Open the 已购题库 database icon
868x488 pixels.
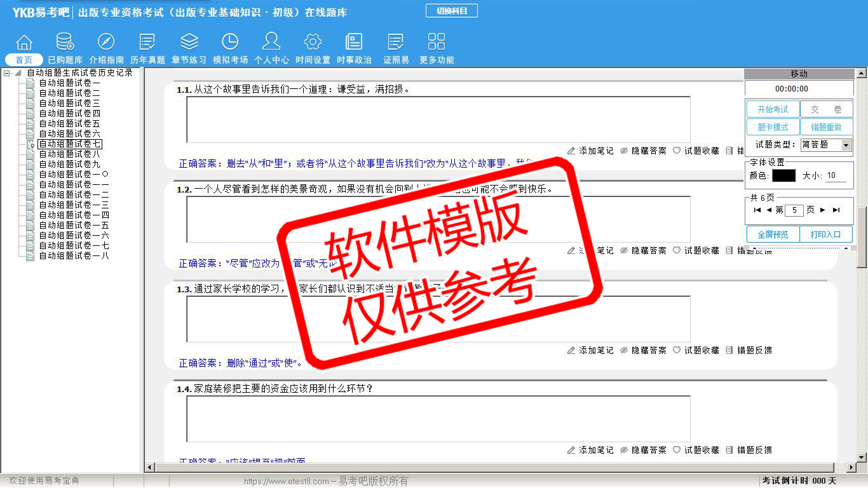coord(65,43)
